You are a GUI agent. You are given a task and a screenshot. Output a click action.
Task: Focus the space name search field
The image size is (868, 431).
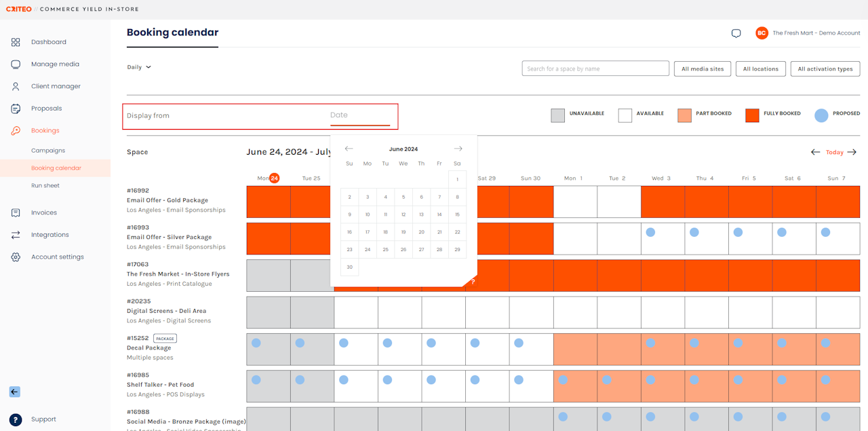pyautogui.click(x=595, y=69)
